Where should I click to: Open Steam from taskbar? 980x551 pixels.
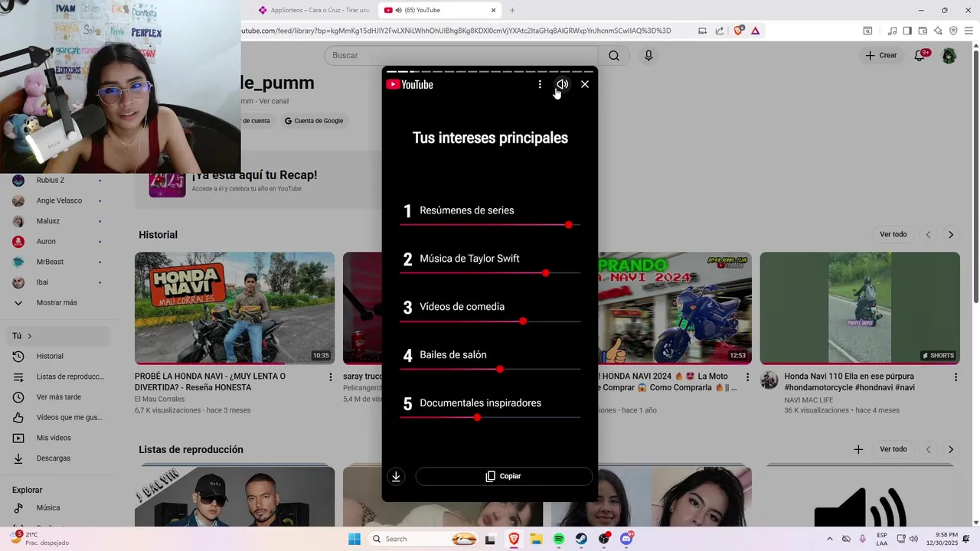coord(581,539)
